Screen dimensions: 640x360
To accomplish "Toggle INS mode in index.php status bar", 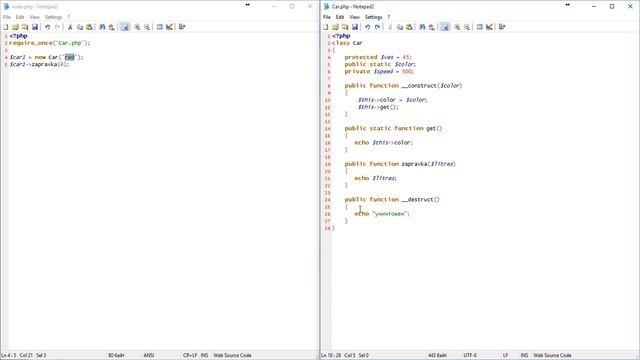I will coord(204,356).
